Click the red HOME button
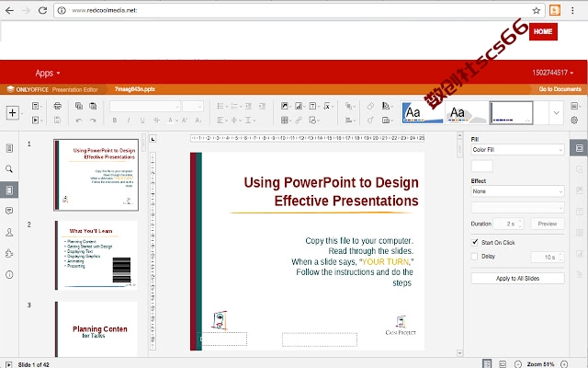Viewport: 588px width, 368px height. pyautogui.click(x=543, y=31)
